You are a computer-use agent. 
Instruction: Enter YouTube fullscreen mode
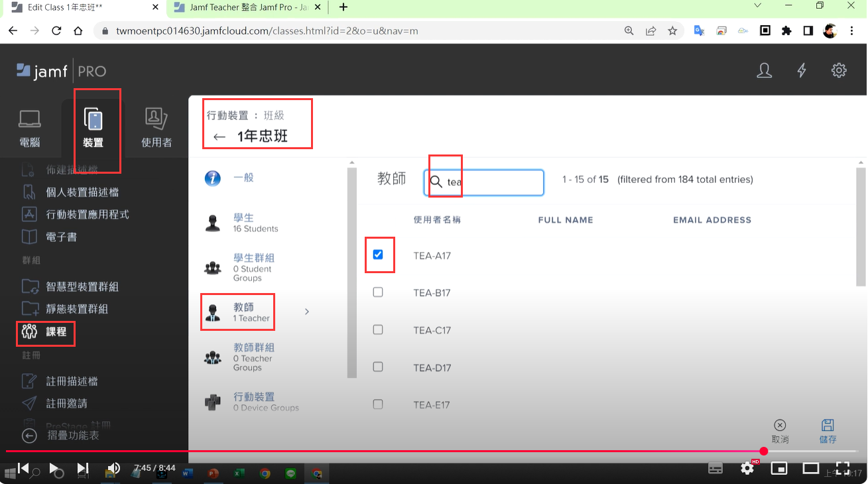[843, 468]
